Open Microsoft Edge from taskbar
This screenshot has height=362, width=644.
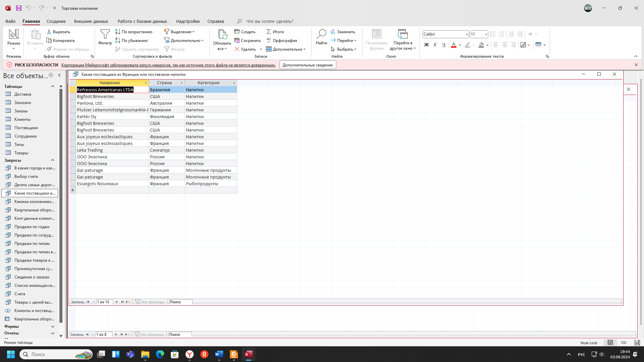(160, 354)
